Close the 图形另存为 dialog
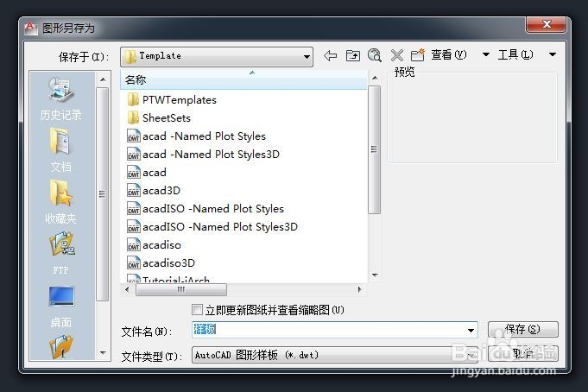The height and width of the screenshot is (392, 588). point(546,24)
